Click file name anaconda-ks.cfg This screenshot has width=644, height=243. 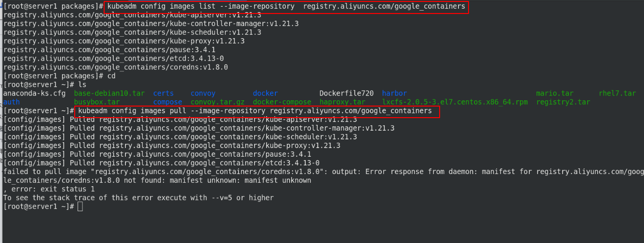(34, 93)
